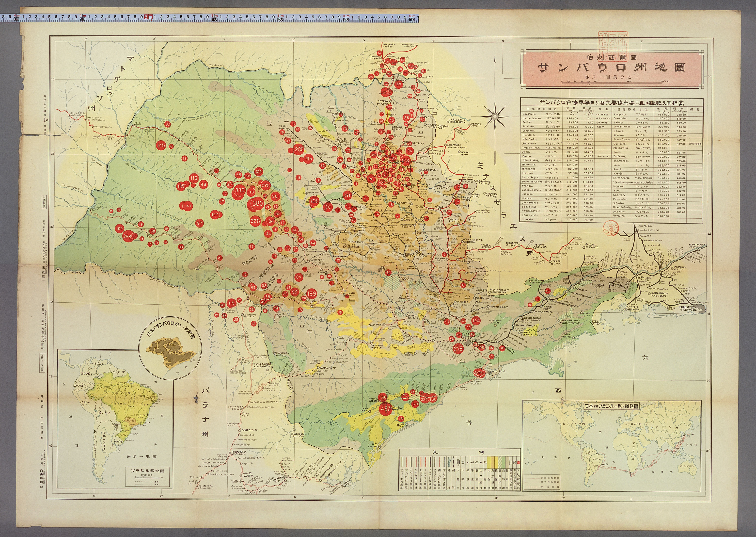Image resolution: width=756 pixels, height=537 pixels.
Task: Click the PASSOS town label
Action: [476, 124]
